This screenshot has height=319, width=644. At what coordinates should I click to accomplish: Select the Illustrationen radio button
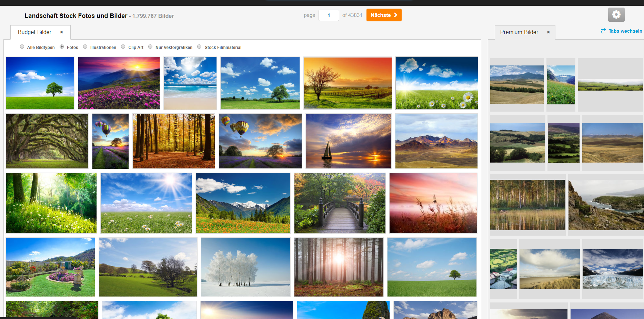[x=85, y=47]
